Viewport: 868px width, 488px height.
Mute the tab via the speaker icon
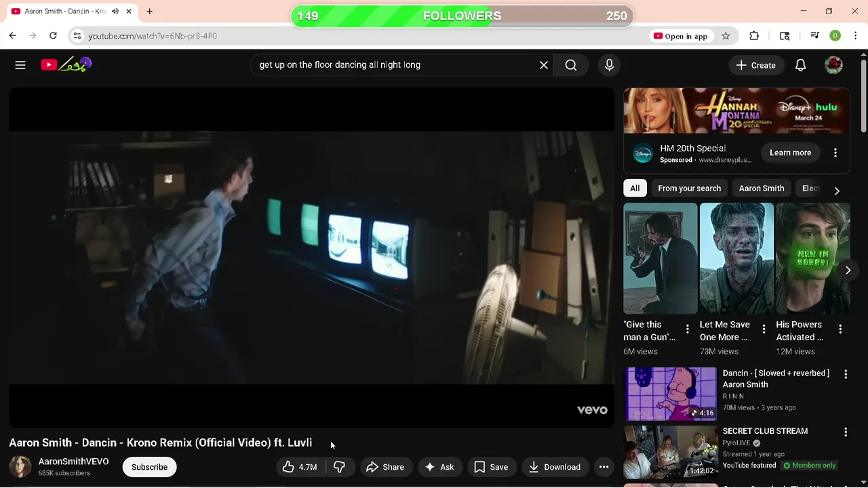pos(115,12)
